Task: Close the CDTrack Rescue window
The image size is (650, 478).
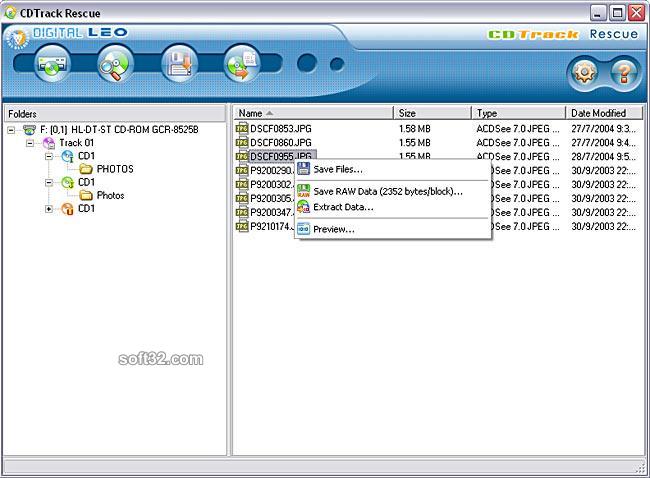Action: [x=636, y=13]
